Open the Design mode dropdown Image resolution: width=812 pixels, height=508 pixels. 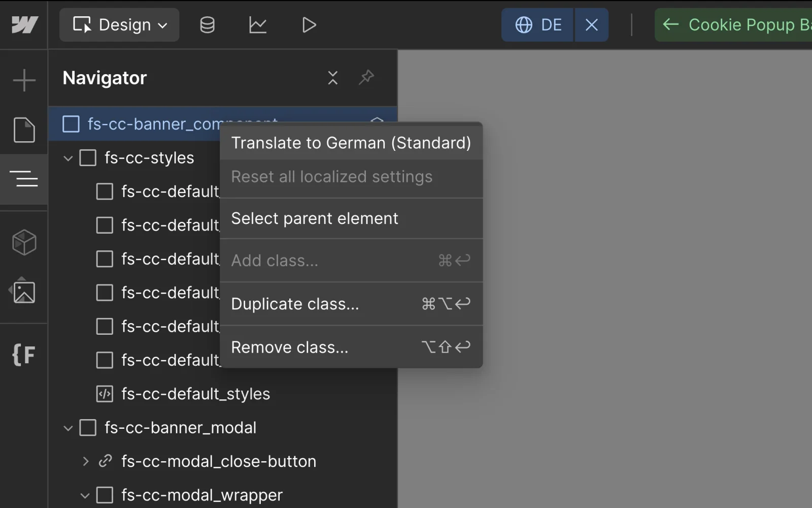(119, 25)
